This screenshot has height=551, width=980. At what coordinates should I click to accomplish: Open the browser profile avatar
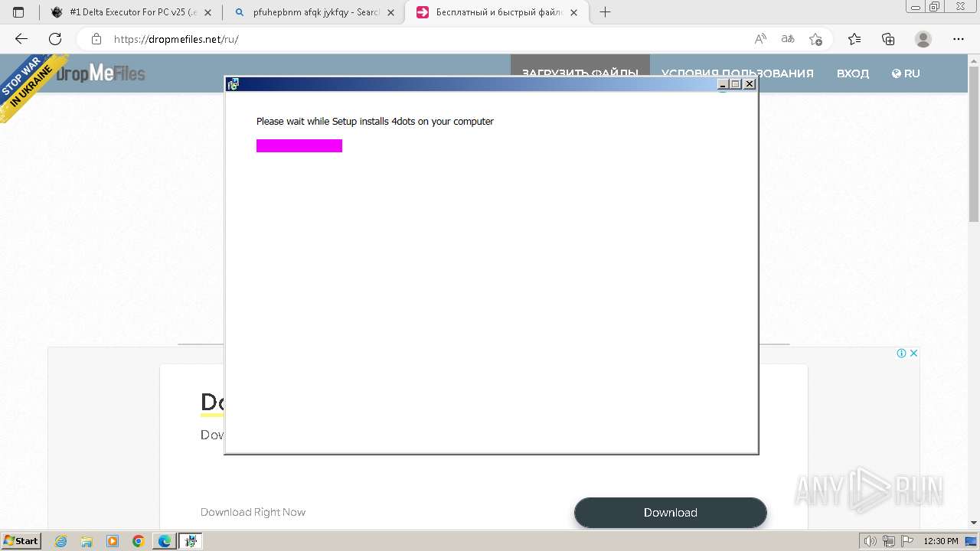click(x=923, y=39)
